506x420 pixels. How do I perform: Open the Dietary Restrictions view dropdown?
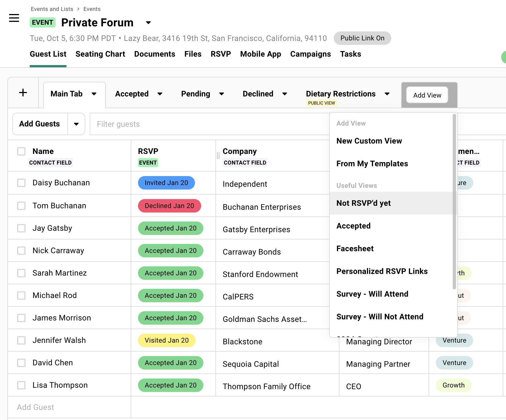tap(387, 94)
